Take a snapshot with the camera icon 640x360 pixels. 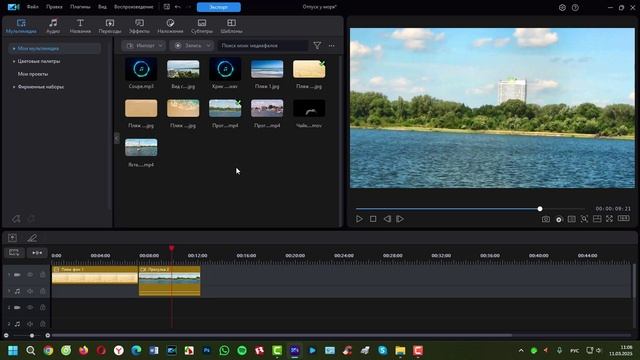(546, 219)
